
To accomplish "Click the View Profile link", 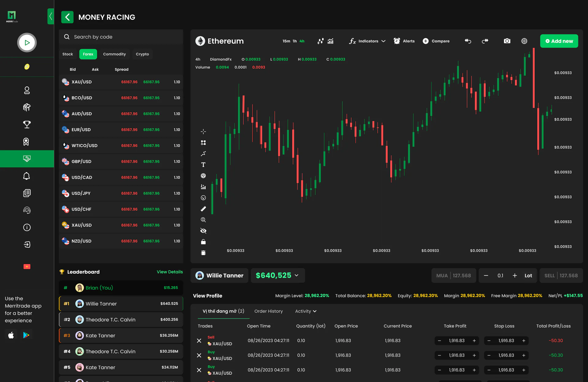I will (x=208, y=296).
